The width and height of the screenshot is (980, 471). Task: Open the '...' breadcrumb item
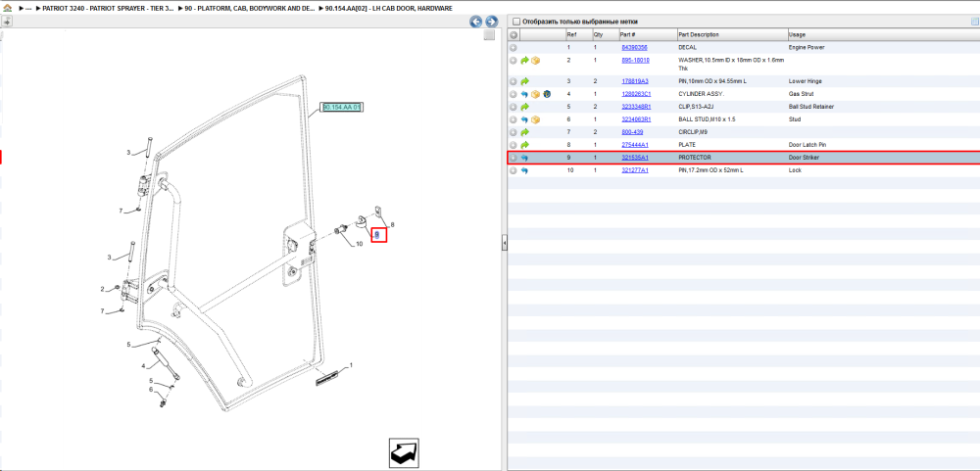click(28, 9)
